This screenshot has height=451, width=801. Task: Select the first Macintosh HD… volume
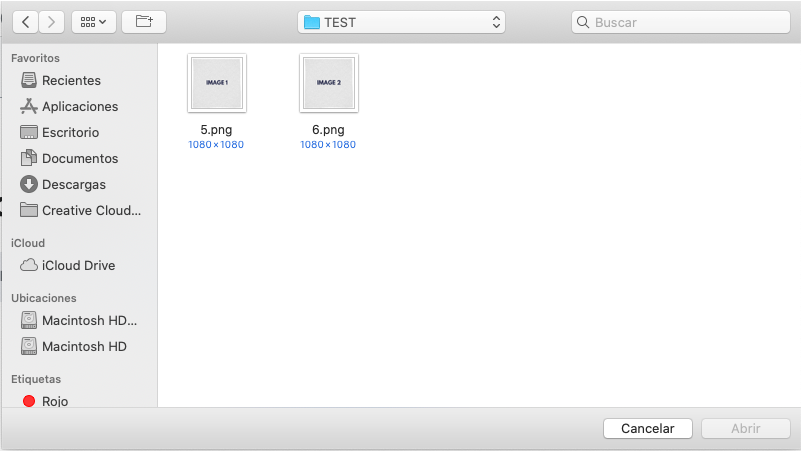[x=89, y=321]
